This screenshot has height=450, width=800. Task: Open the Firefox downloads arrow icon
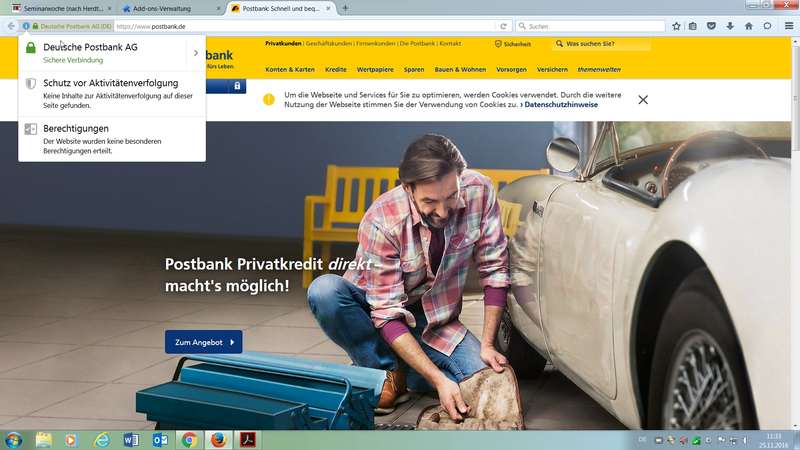(730, 26)
